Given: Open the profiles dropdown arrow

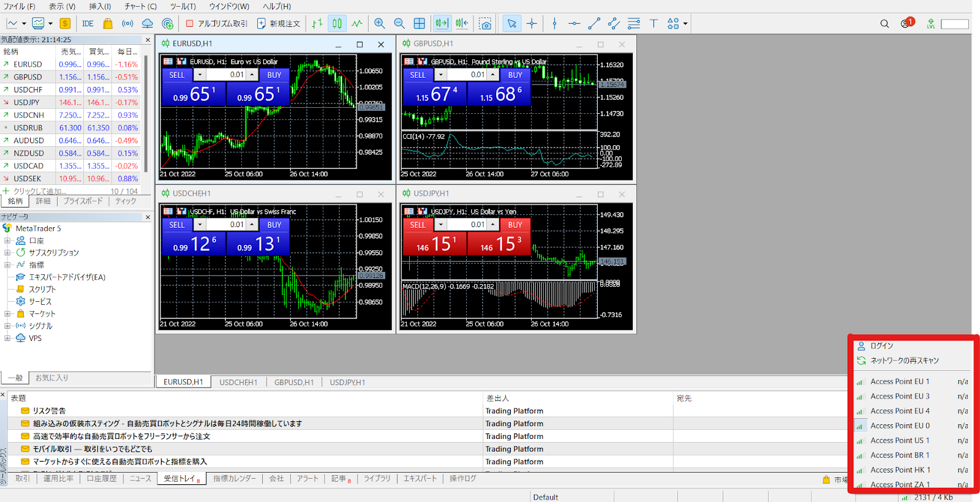Looking at the screenshot, I should 50,24.
